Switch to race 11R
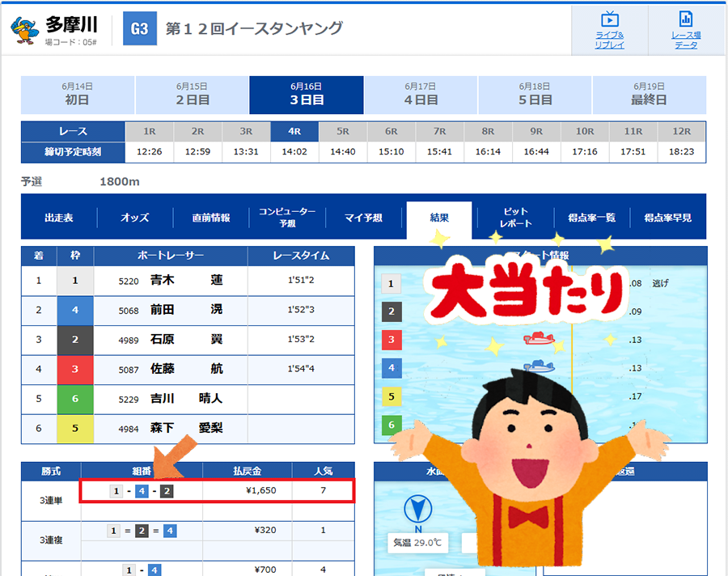Screen dimensions: 728x576 [x=633, y=131]
